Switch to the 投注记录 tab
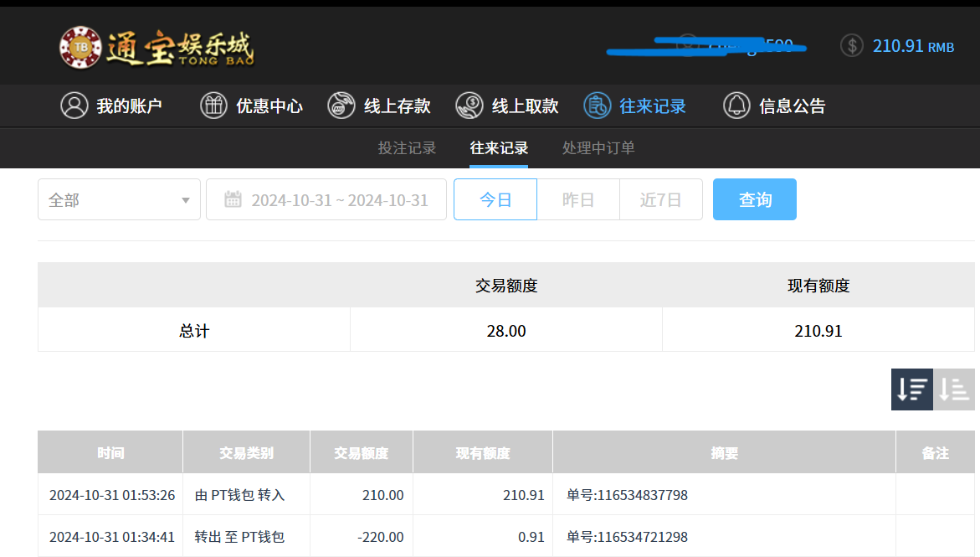980x557 pixels. 407,148
